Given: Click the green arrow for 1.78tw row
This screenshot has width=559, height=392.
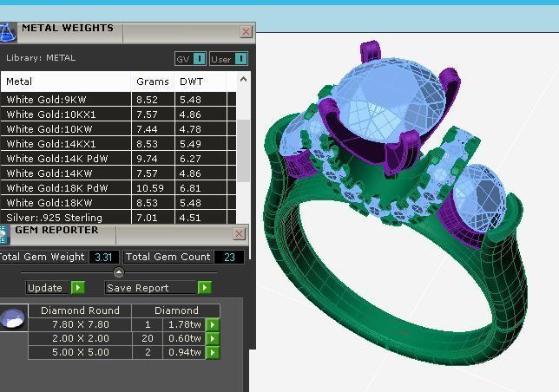Looking at the screenshot, I should point(213,324).
